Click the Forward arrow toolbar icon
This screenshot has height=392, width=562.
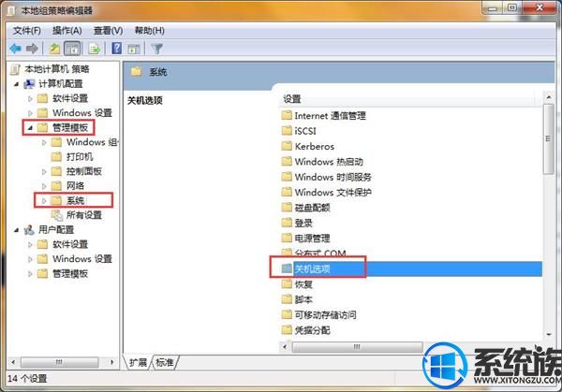pos(32,49)
